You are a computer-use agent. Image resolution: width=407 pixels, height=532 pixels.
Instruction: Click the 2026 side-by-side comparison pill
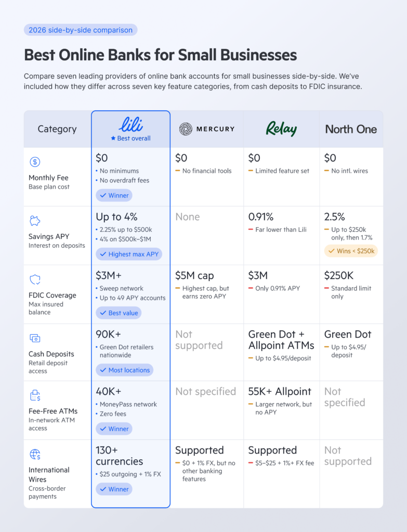81,30
